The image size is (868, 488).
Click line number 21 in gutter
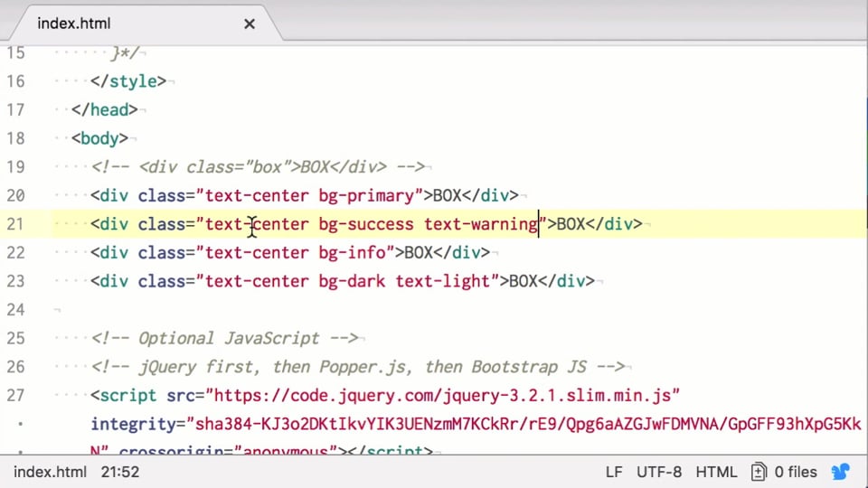coord(15,224)
